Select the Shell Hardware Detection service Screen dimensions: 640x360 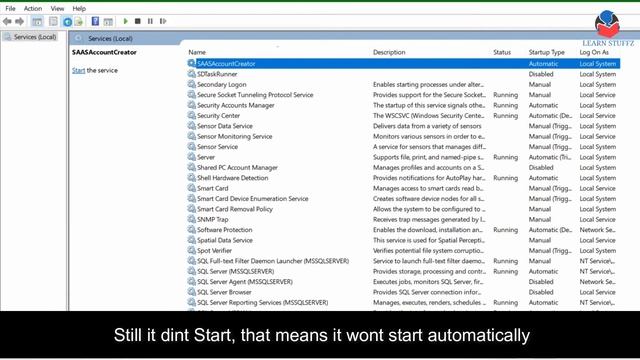[x=232, y=178]
